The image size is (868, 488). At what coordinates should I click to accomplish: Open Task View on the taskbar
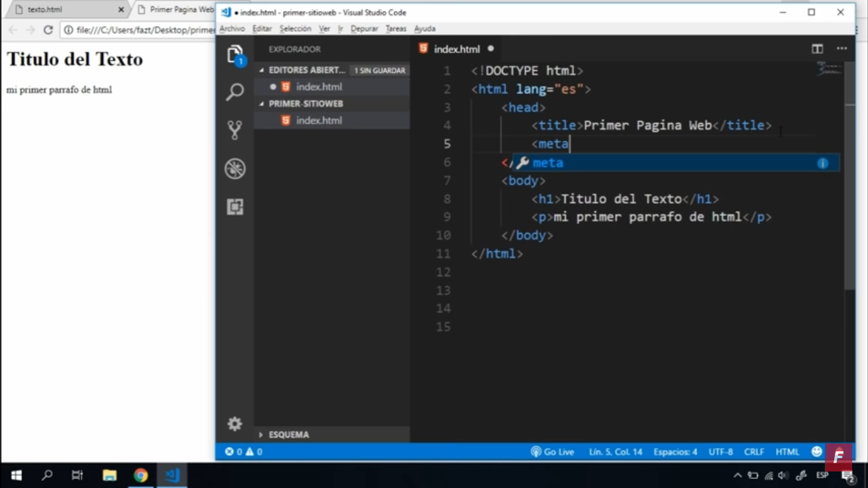pyautogui.click(x=77, y=475)
